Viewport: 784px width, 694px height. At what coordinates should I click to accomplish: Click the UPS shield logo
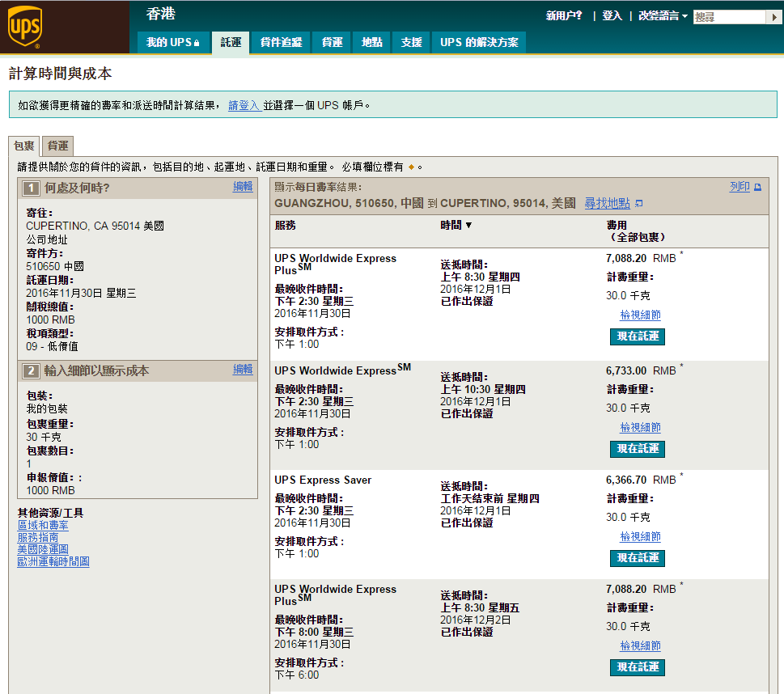point(25,27)
